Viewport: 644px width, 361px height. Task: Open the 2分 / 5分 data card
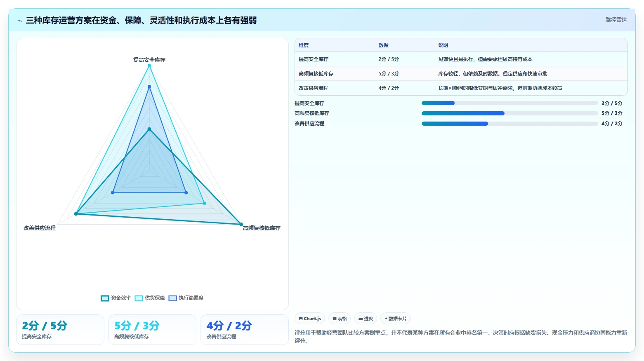(x=60, y=330)
